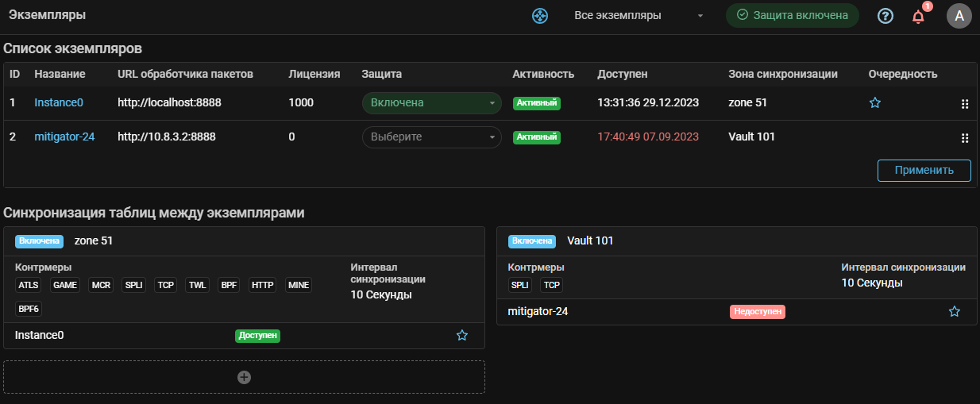Open the help question mark icon

click(885, 15)
